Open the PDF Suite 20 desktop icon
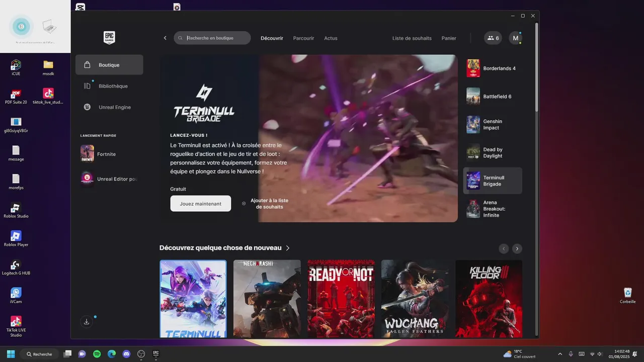This screenshot has height=362, width=644. click(x=16, y=97)
